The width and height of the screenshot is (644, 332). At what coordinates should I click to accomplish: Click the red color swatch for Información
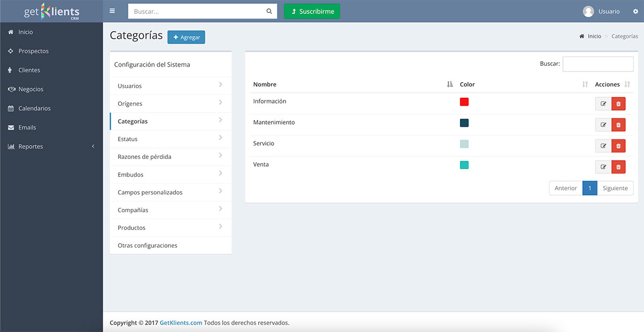[464, 102]
